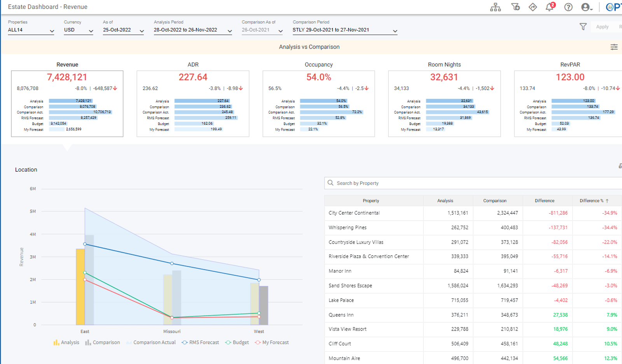Expand the Properties ALL14 dropdown
The image size is (622, 364).
click(x=31, y=30)
